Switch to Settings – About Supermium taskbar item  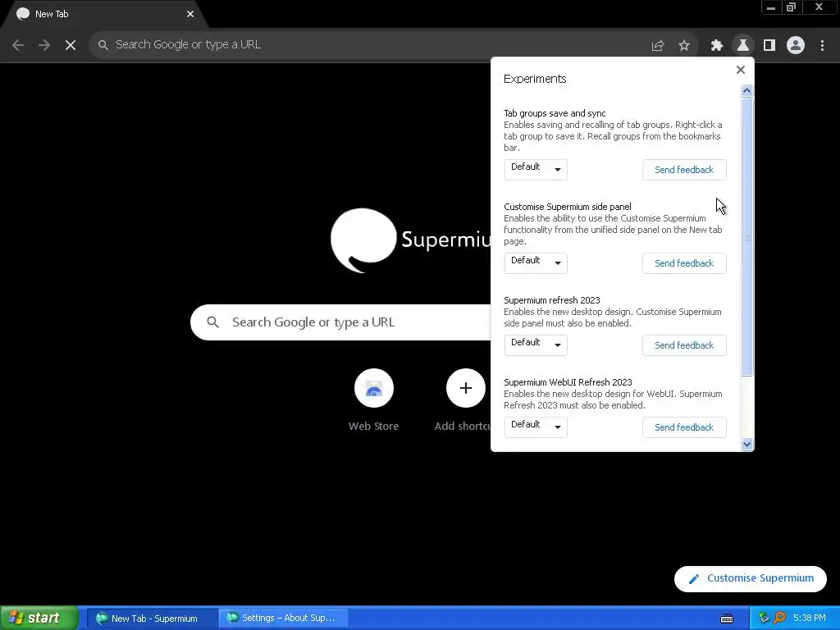(284, 619)
